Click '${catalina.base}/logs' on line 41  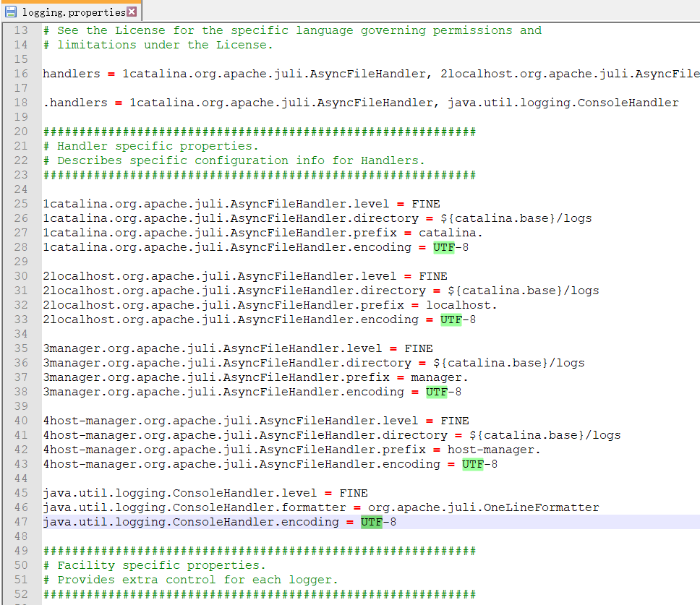[x=545, y=435]
